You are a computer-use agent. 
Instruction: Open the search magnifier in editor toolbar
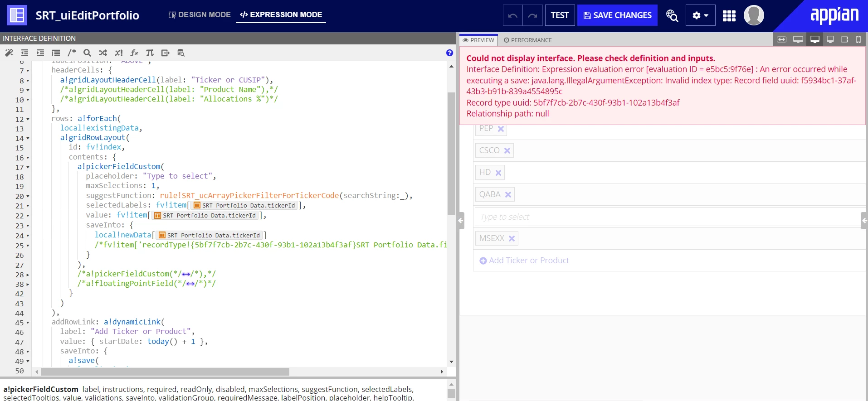[x=87, y=53]
